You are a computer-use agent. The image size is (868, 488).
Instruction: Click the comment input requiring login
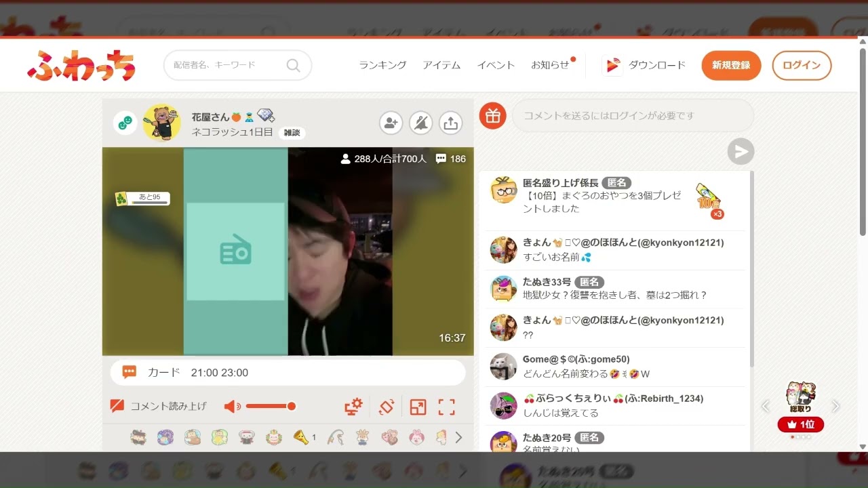[633, 116]
